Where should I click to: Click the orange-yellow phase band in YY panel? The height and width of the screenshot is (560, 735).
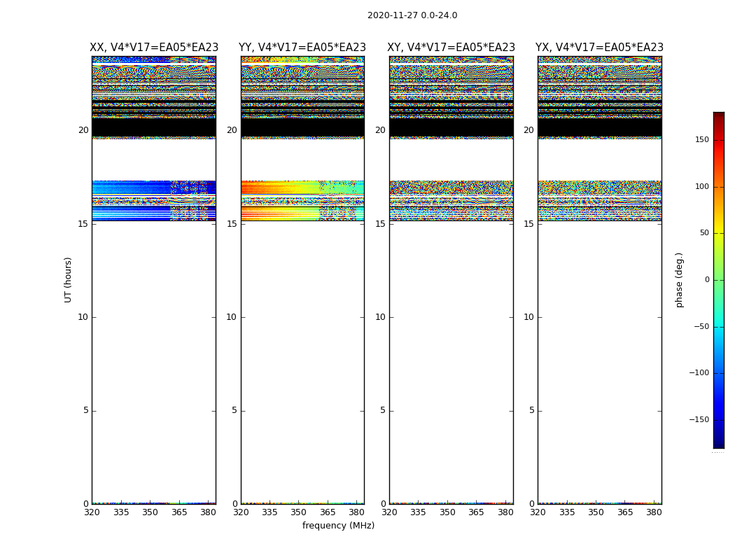coord(302,188)
